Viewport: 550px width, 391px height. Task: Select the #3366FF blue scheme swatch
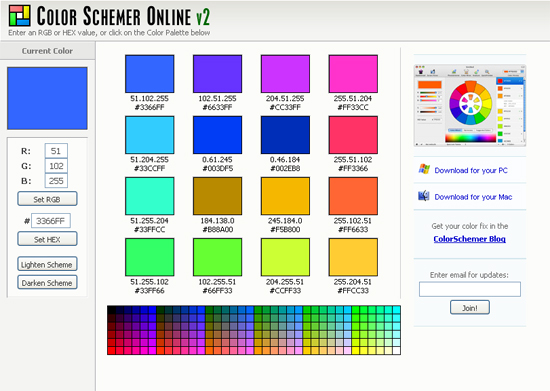click(x=149, y=74)
